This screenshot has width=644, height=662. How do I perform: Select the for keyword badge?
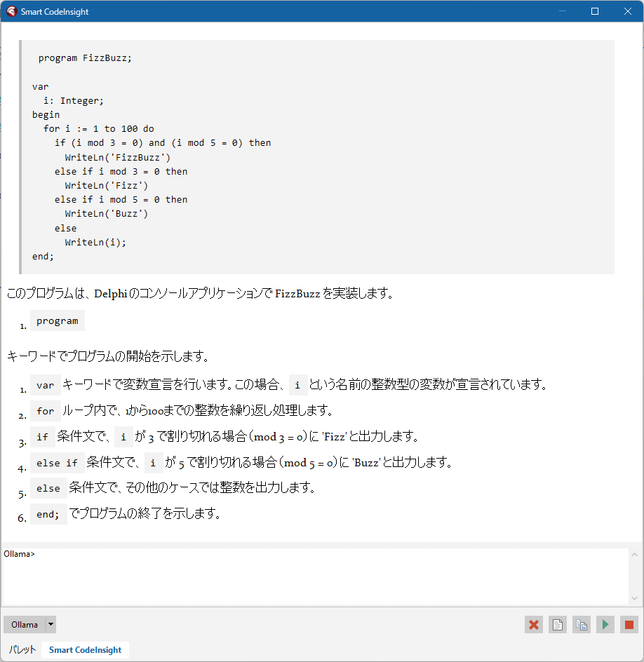click(x=45, y=410)
